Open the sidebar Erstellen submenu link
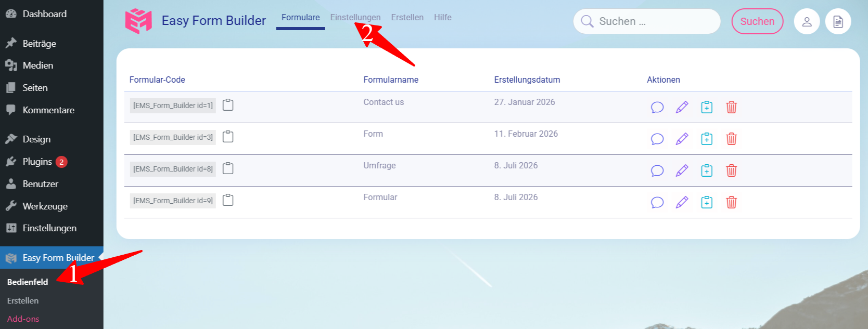868x329 pixels. tap(23, 300)
